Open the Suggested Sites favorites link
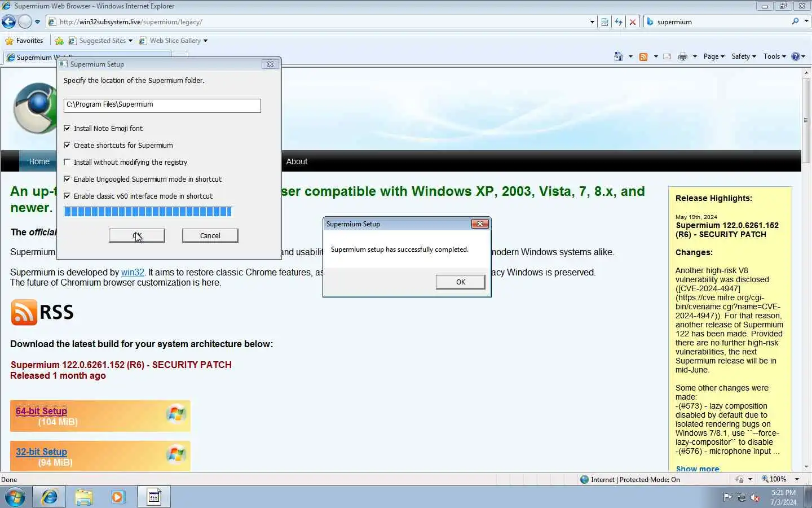 tap(100, 41)
